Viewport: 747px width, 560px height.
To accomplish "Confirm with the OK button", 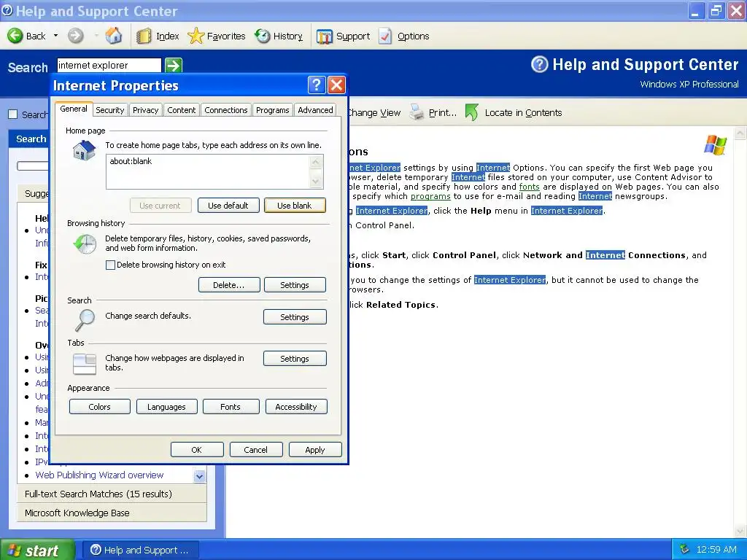I will click(197, 449).
